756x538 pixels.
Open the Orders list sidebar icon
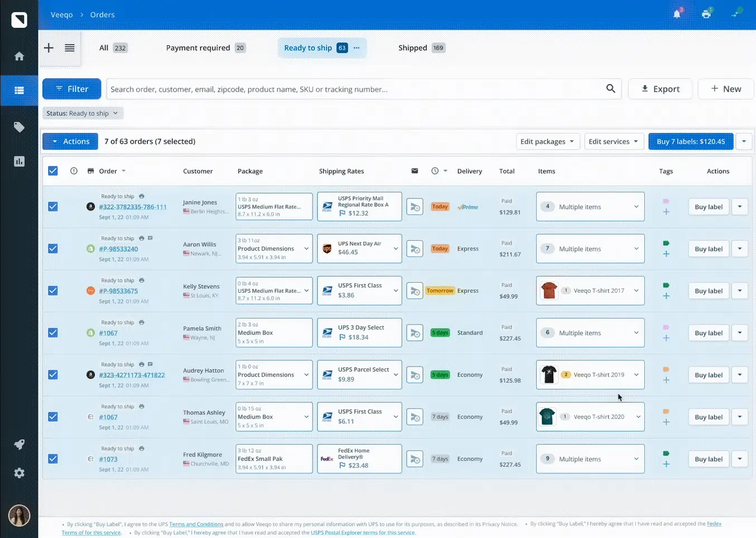(x=19, y=91)
